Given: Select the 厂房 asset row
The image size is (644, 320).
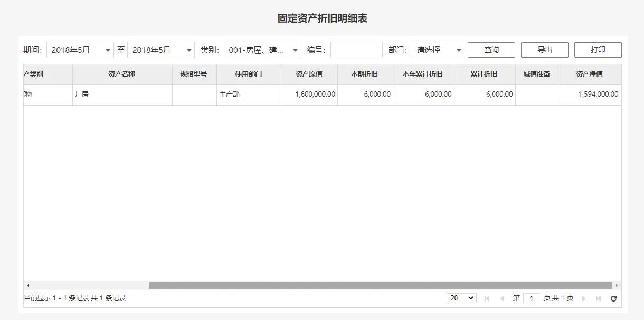Looking at the screenshot, I should click(x=122, y=95).
